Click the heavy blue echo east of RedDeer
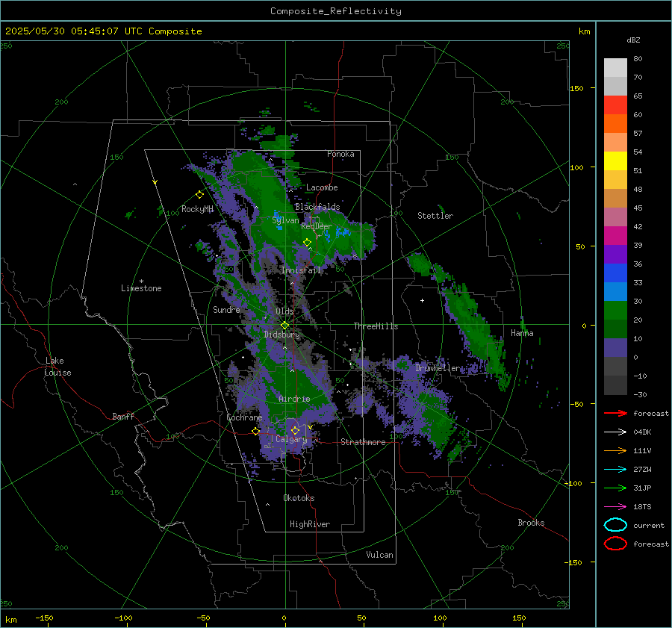This screenshot has height=628, width=672. point(341,232)
